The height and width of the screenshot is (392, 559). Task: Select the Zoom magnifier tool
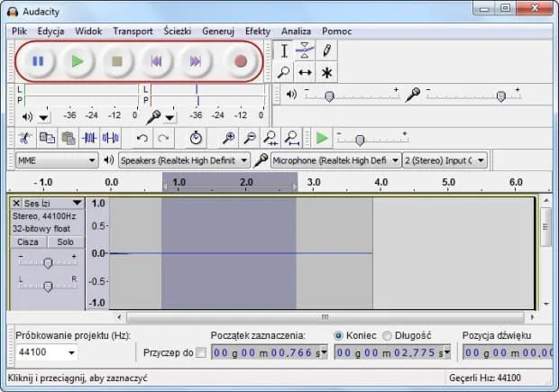(284, 72)
